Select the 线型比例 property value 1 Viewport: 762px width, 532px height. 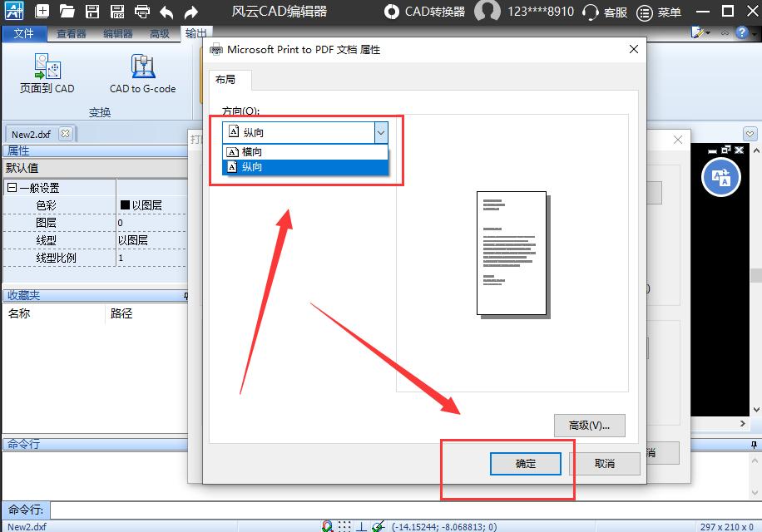[x=151, y=258]
